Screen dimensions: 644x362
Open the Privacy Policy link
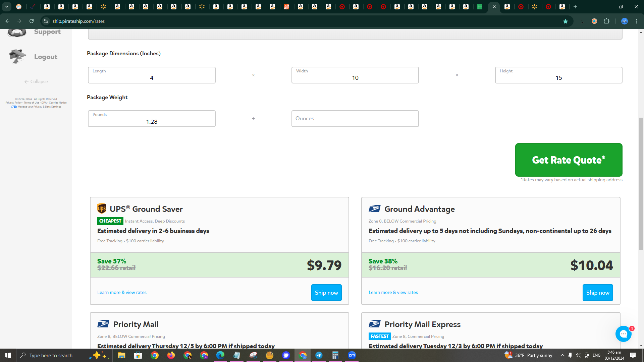13,103
